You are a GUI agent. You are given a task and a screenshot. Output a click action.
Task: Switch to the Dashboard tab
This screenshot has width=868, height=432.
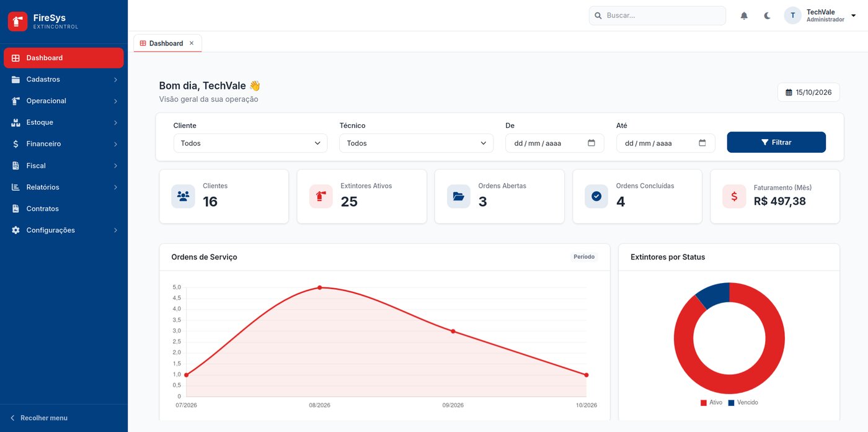166,43
